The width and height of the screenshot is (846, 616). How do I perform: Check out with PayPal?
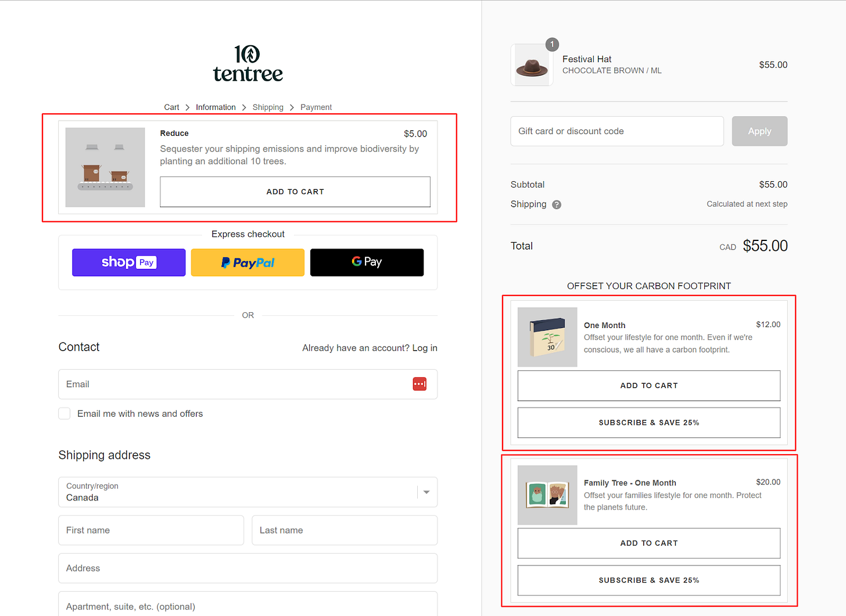pos(248,262)
